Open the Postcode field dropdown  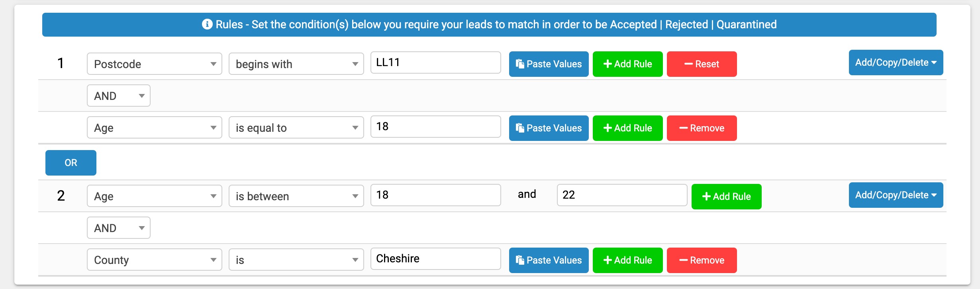155,64
